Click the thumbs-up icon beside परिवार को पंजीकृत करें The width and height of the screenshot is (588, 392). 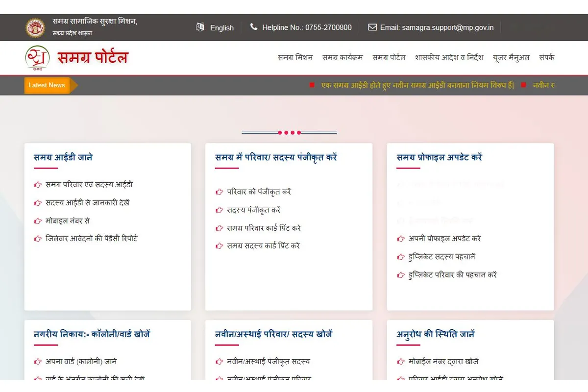point(219,192)
